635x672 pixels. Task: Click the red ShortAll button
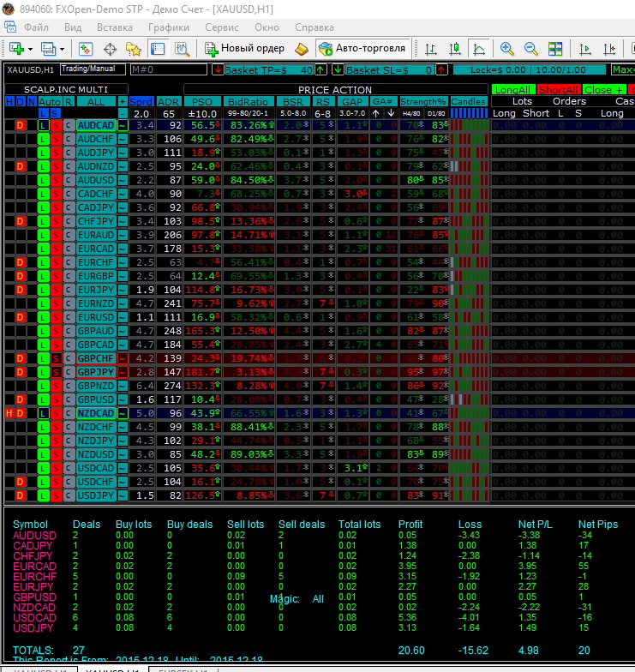coord(559,89)
